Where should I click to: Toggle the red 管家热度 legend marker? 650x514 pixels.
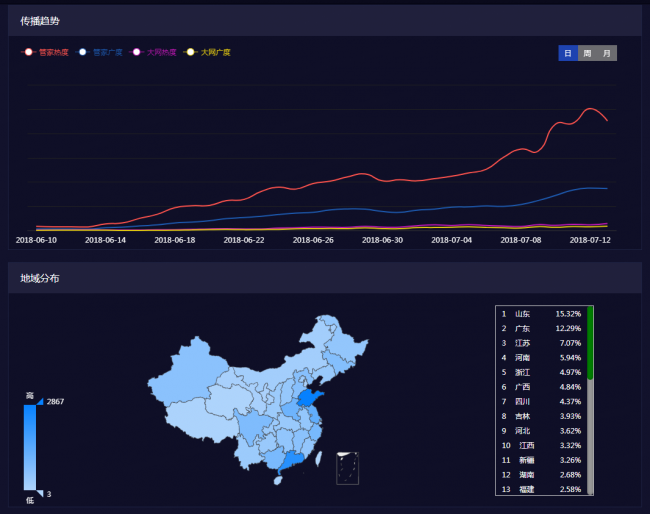[x=29, y=52]
